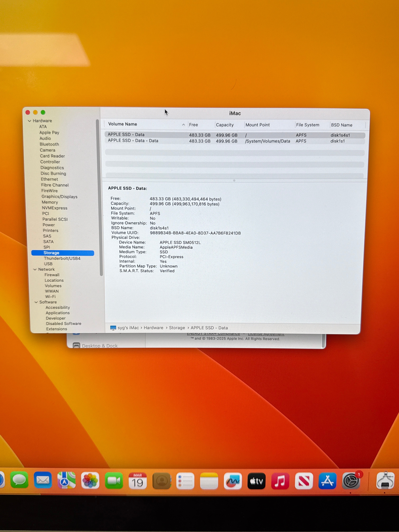The width and height of the screenshot is (399, 532).
Task: Open Maps from the Dock
Action: [x=67, y=481]
